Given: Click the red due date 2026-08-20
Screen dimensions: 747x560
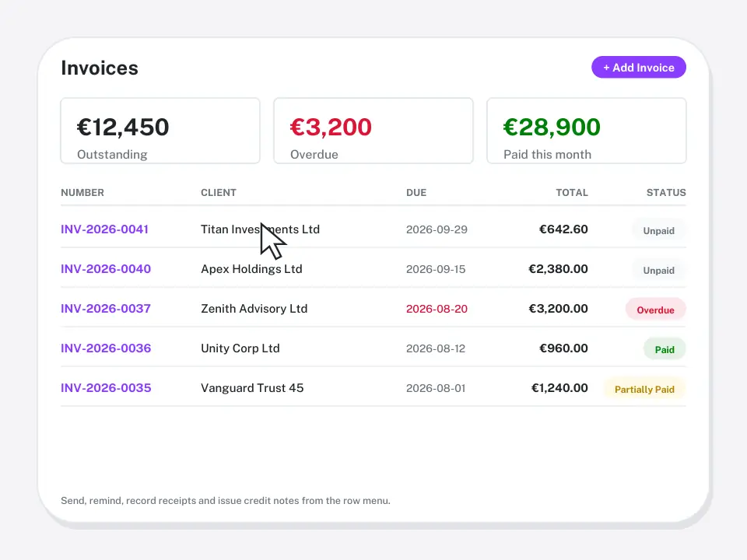Looking at the screenshot, I should 437,309.
